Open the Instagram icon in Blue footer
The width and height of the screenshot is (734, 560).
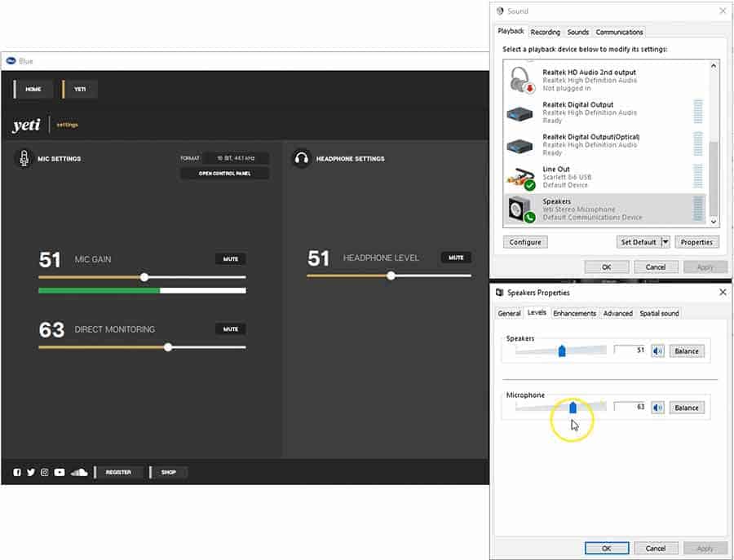point(45,472)
